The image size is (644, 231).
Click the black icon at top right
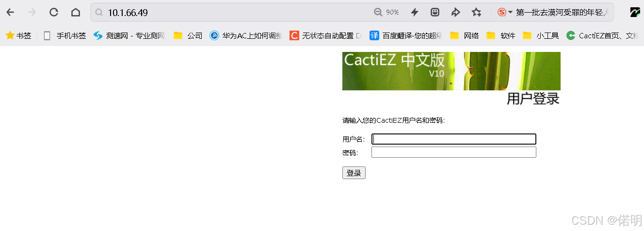pyautogui.click(x=635, y=13)
